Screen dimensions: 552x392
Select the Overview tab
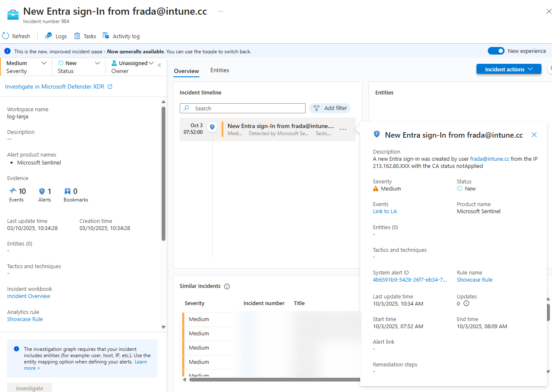pos(186,71)
